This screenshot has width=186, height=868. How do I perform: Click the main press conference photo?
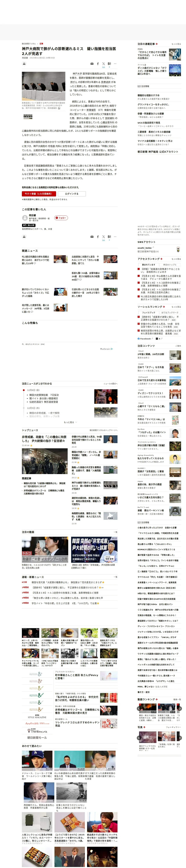tap(44, 86)
